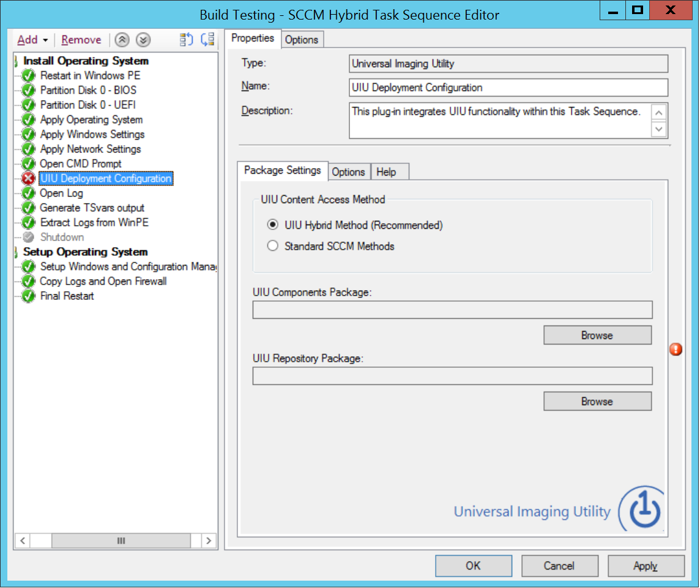
Task: Select the Apply Network Settings step
Action: click(91, 149)
